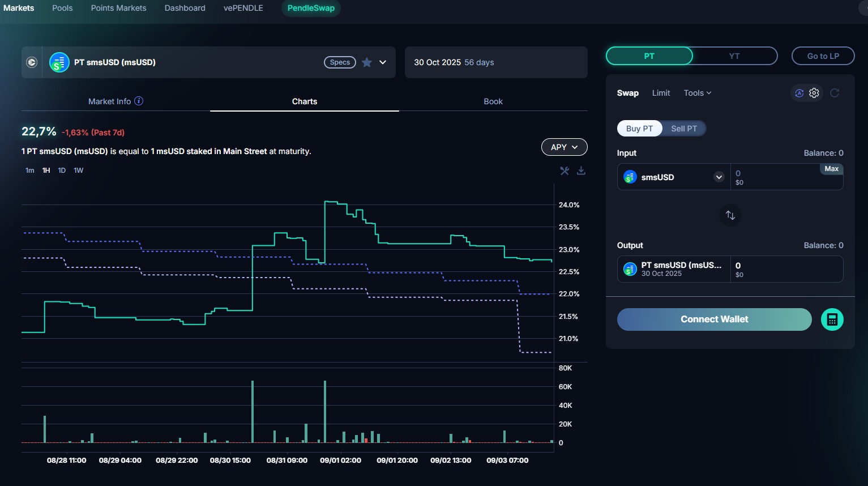Favorite this market with the star icon

pyautogui.click(x=367, y=62)
